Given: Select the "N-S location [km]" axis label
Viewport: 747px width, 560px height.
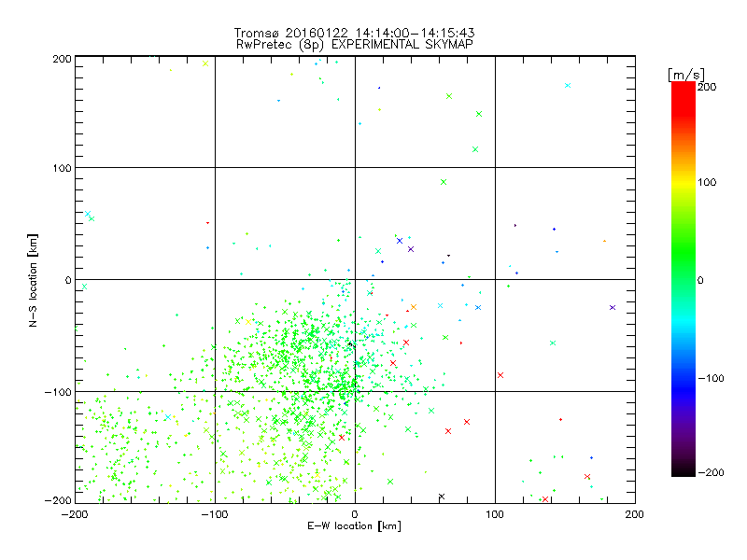Looking at the screenshot, I should 33,281.
